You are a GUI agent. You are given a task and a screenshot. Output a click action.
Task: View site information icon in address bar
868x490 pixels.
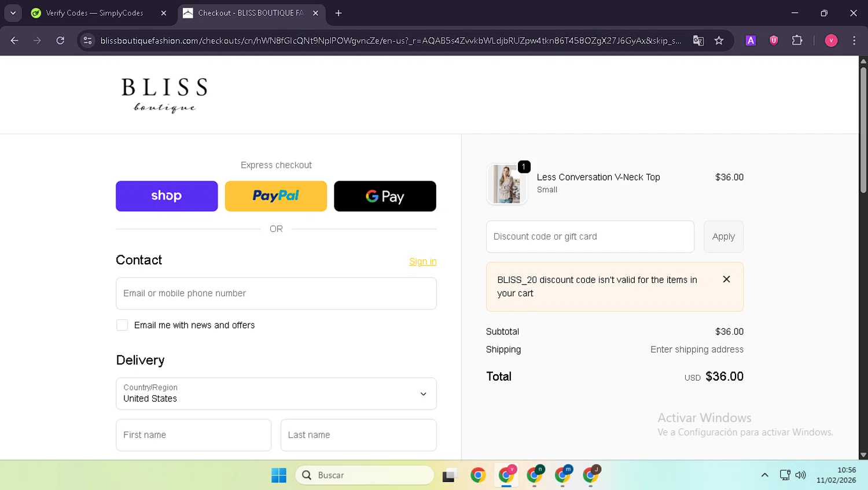87,40
